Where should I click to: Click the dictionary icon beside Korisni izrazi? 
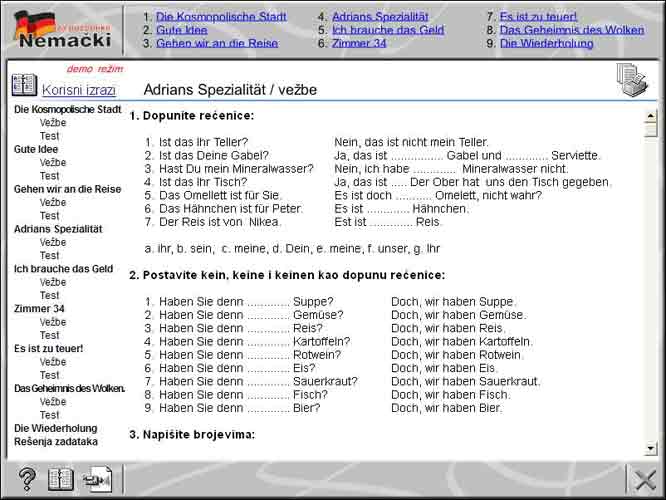23,86
